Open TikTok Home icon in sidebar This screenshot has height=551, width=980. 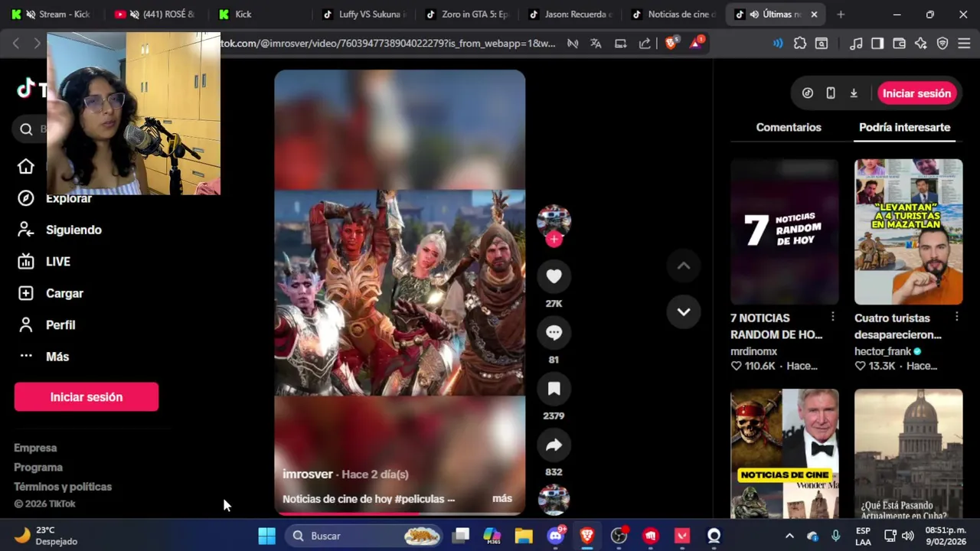[26, 166]
